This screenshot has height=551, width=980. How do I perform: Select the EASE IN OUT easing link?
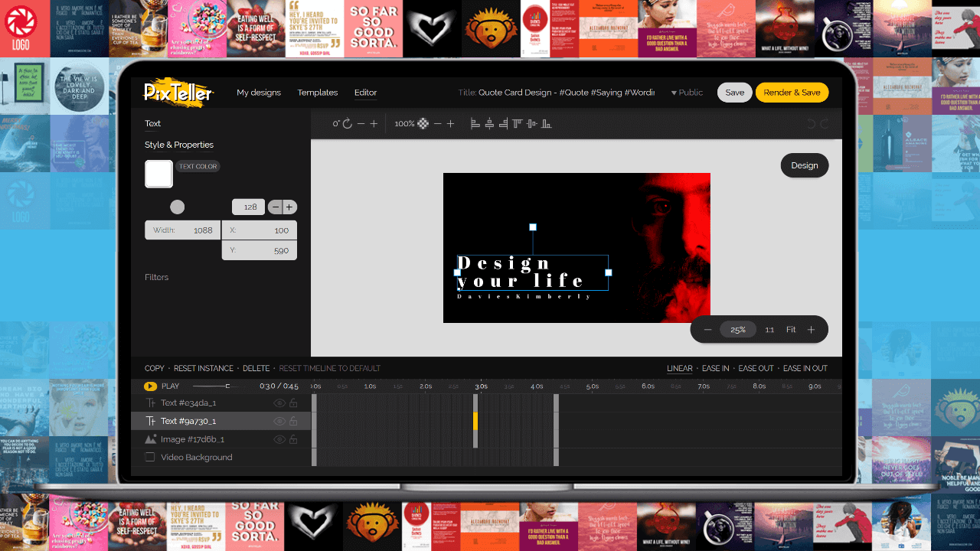[805, 368]
